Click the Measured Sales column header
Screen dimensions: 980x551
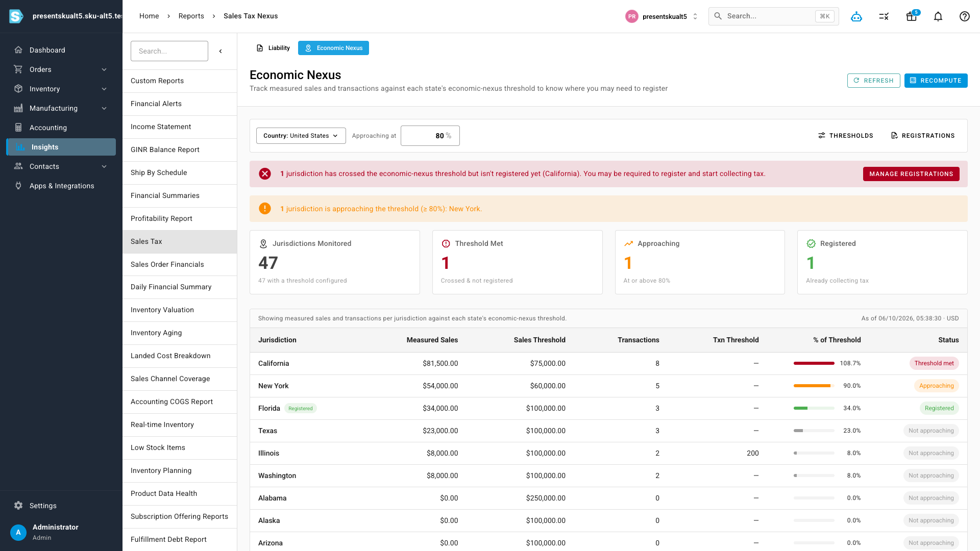(432, 340)
